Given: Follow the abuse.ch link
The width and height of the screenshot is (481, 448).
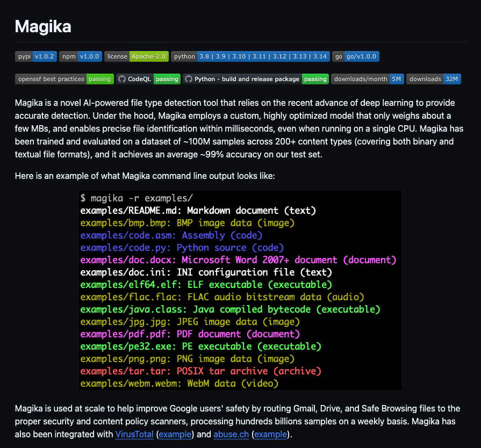Looking at the screenshot, I should click(x=231, y=434).
